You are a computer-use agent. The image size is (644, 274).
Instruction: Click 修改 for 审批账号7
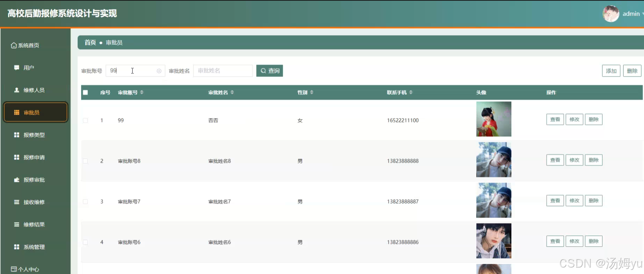(574, 200)
